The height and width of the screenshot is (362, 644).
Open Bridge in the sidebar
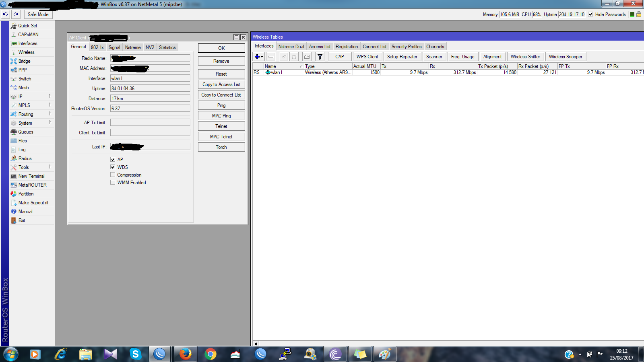coord(24,61)
